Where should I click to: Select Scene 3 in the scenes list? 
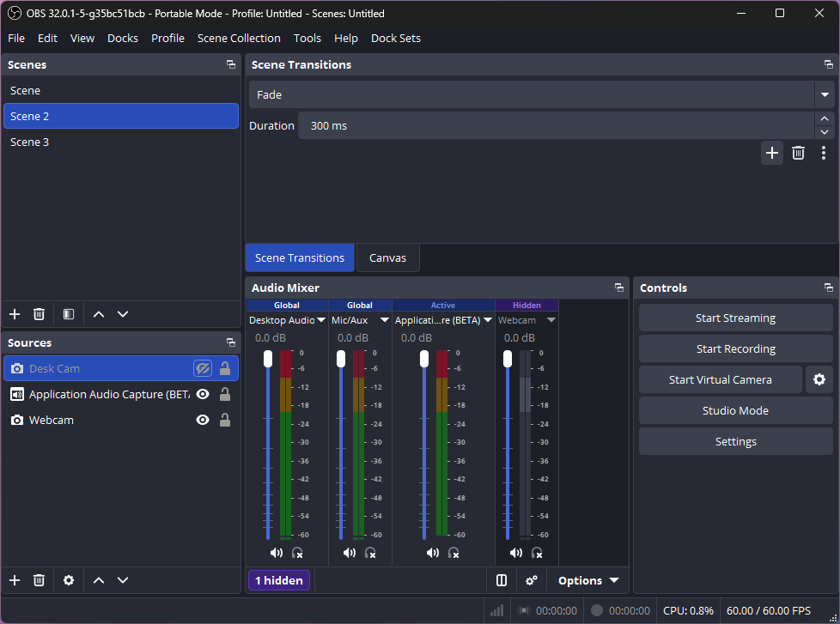121,142
